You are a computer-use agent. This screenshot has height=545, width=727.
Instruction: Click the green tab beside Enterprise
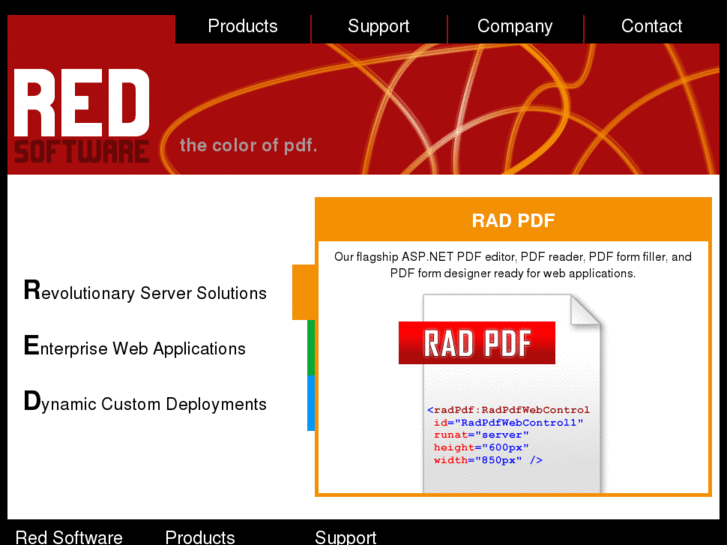pyautogui.click(x=311, y=347)
